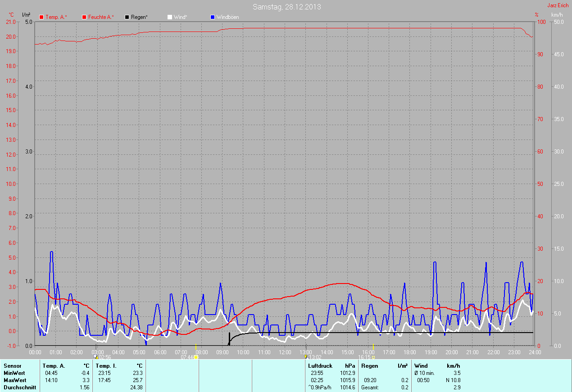The image size is (572, 392).
Task: Click the km/h unit label above wind axis
Action: tap(557, 15)
